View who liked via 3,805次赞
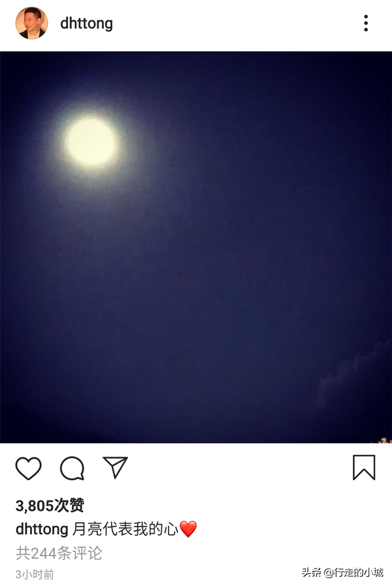The width and height of the screenshot is (392, 586). 50,506
